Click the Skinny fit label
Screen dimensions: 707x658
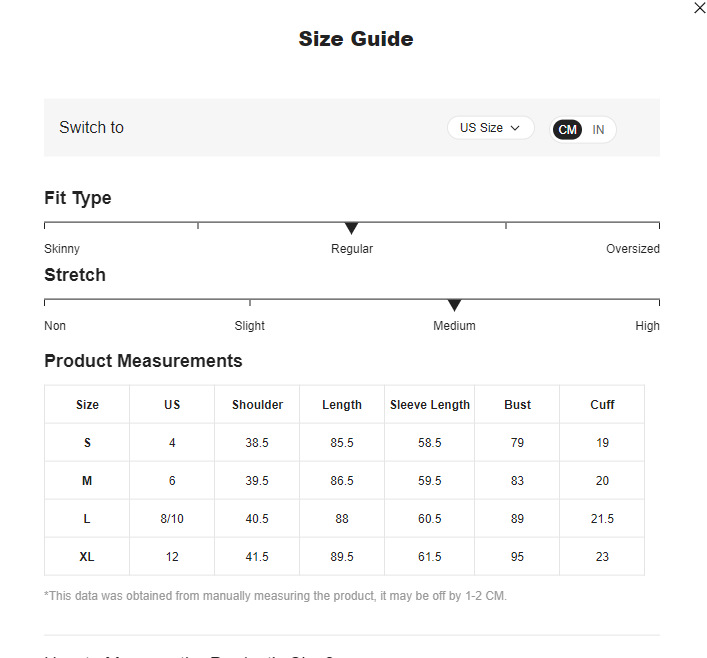pyautogui.click(x=62, y=249)
